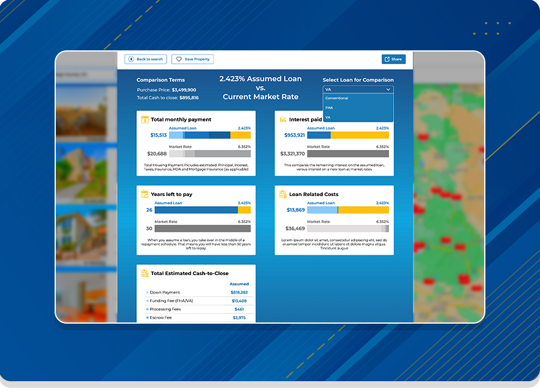Collapse the loan comparison dropdown via its chevron
Screen dimensions: 540x392
click(x=388, y=89)
